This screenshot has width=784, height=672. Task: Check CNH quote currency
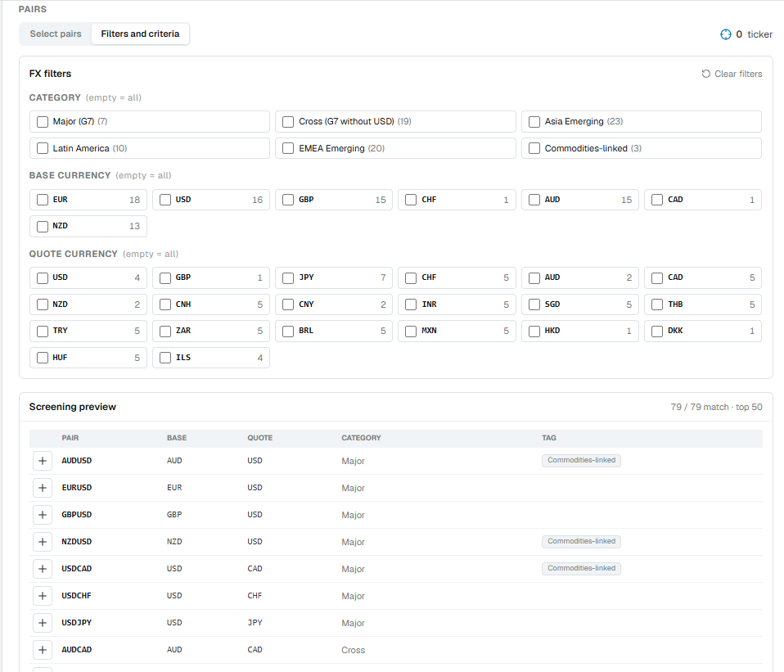tap(165, 304)
